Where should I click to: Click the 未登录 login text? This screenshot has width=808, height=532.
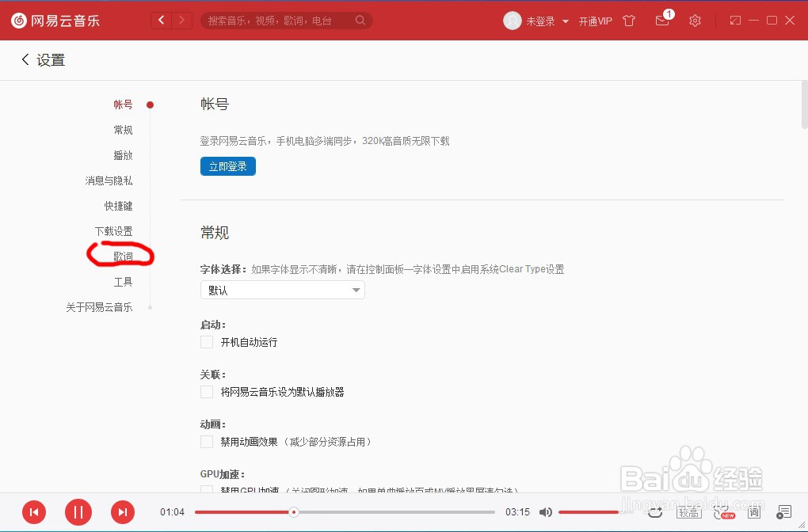tap(540, 21)
